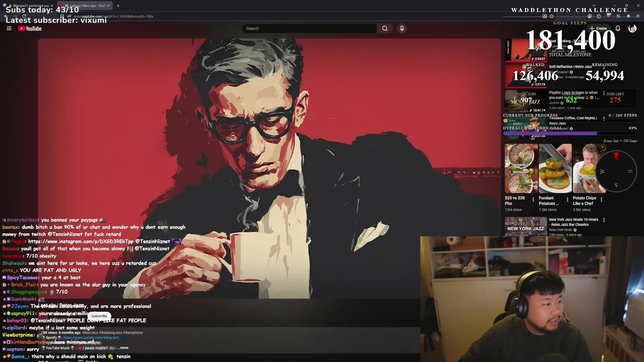Open the Instagram link in chat

pyautogui.click(x=80, y=241)
